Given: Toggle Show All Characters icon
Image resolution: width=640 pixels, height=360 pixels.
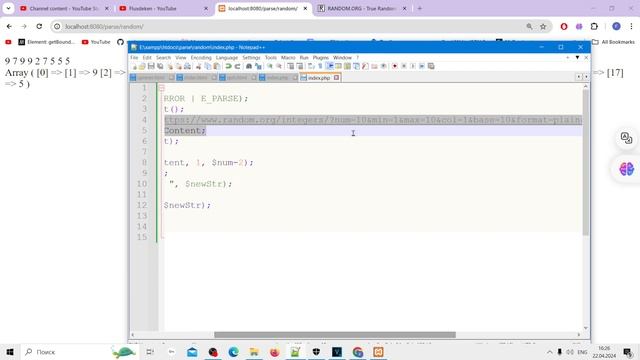Looking at the screenshot, I should 320,66.
